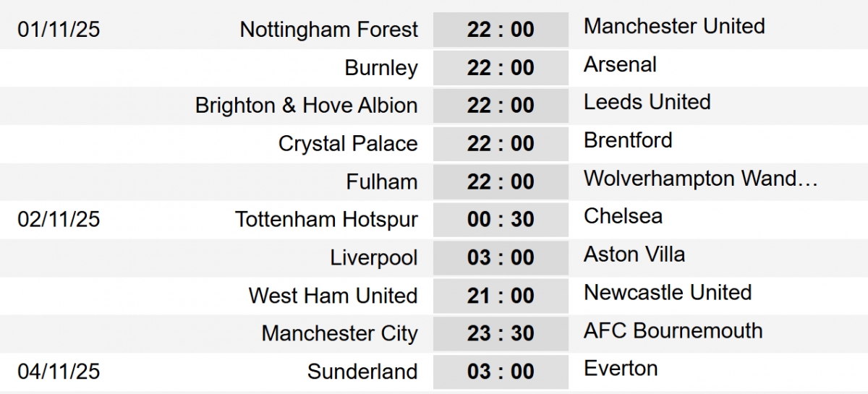This screenshot has width=868, height=394.
Task: Open the 00:30 Tottenham vs Chelsea kickoff time
Action: coord(501,220)
